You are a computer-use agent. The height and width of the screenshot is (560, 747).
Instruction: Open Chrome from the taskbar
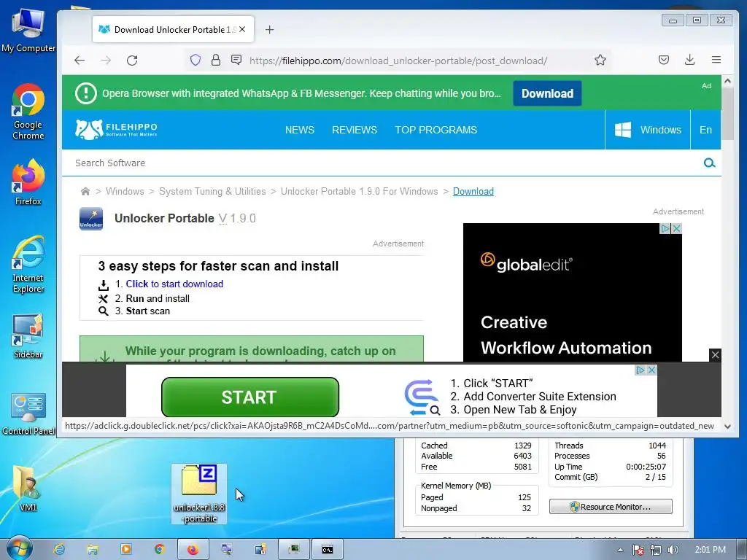(x=159, y=550)
